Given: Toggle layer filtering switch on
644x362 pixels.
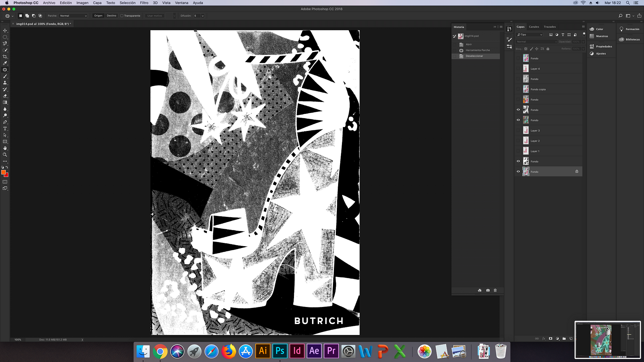Looking at the screenshot, I should [584, 34].
